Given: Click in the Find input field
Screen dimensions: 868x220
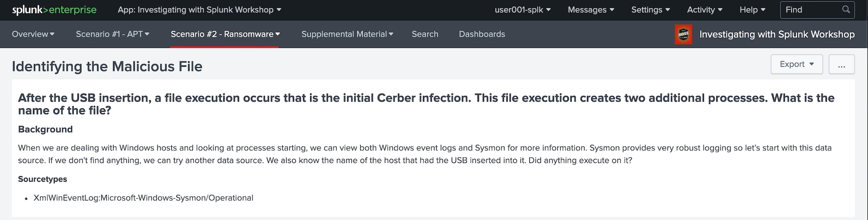Looking at the screenshot, I should pos(810,10).
